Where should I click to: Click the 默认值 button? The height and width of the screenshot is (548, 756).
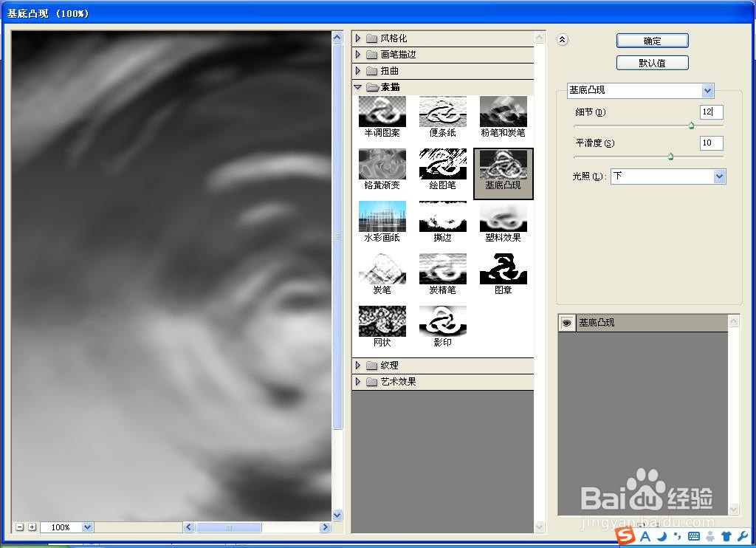(653, 63)
